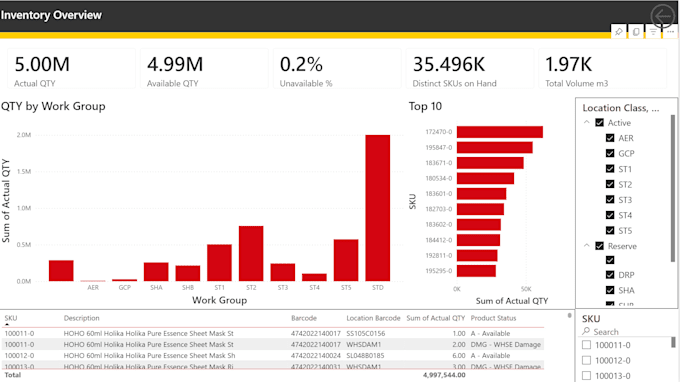Sort by Barcode column header
This screenshot has width=680, height=382.
coord(304,318)
